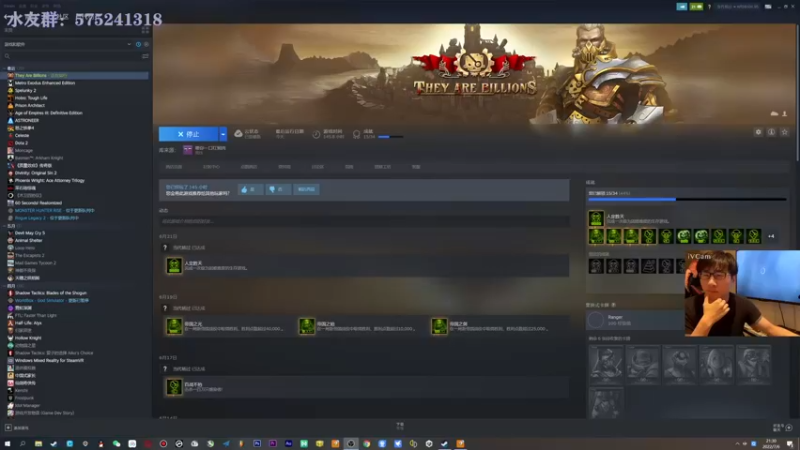This screenshot has height=450, width=800.
Task: Collapse the category above Shadow Tactics
Action: [x=5, y=286]
